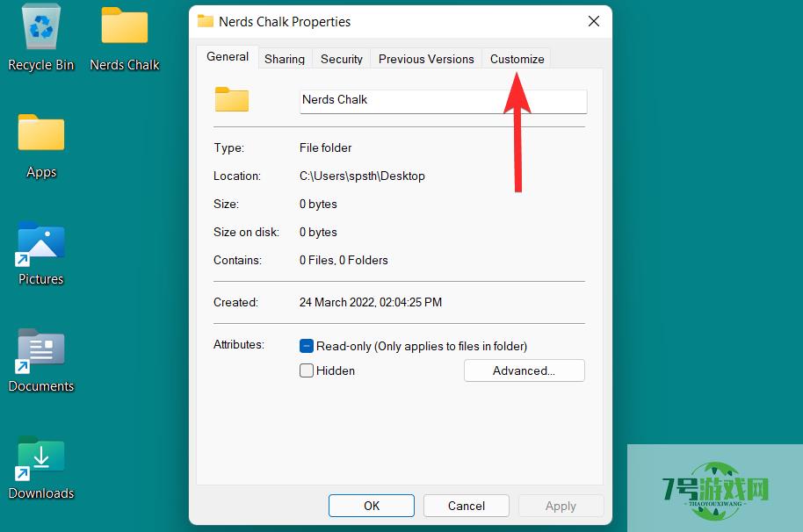803x532 pixels.
Task: Go to the Previous Versions tab
Action: (426, 60)
